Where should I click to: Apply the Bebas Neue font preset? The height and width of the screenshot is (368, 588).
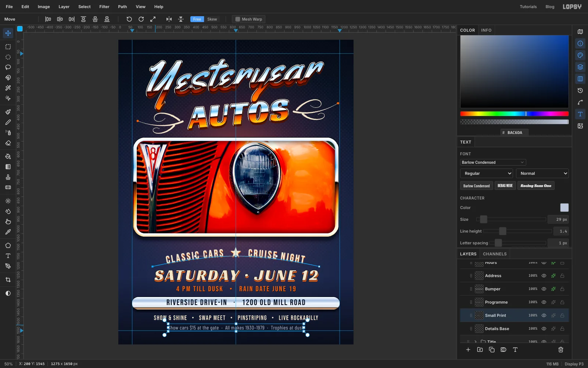pyautogui.click(x=505, y=186)
